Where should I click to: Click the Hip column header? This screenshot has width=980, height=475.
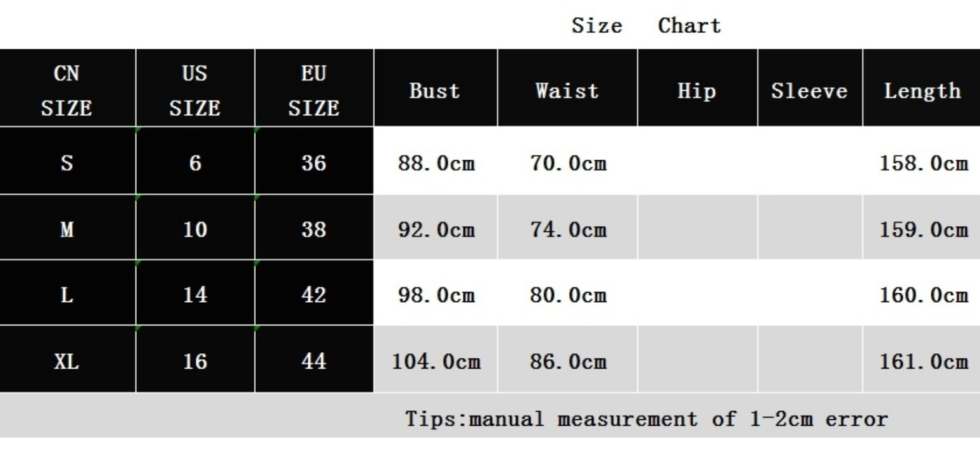697,91
